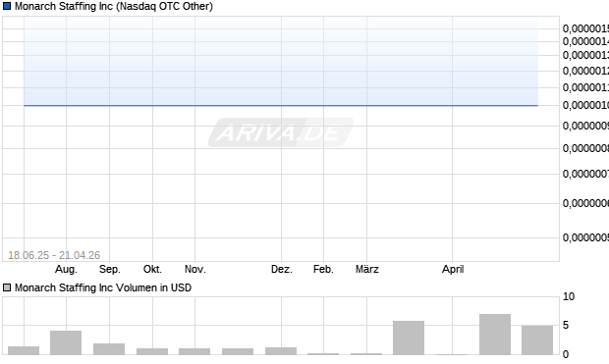Click the volume bar above Aug.
This screenshot has height=364, width=609.
pyautogui.click(x=66, y=342)
